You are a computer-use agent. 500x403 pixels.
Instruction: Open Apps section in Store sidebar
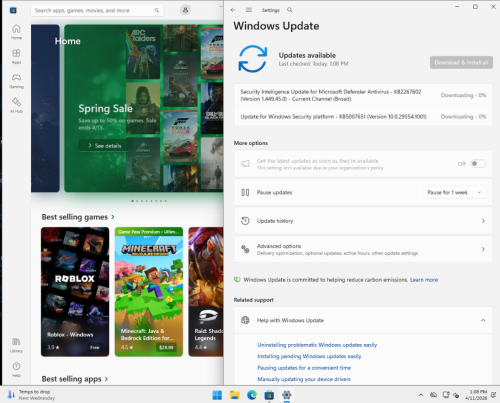(x=16, y=56)
